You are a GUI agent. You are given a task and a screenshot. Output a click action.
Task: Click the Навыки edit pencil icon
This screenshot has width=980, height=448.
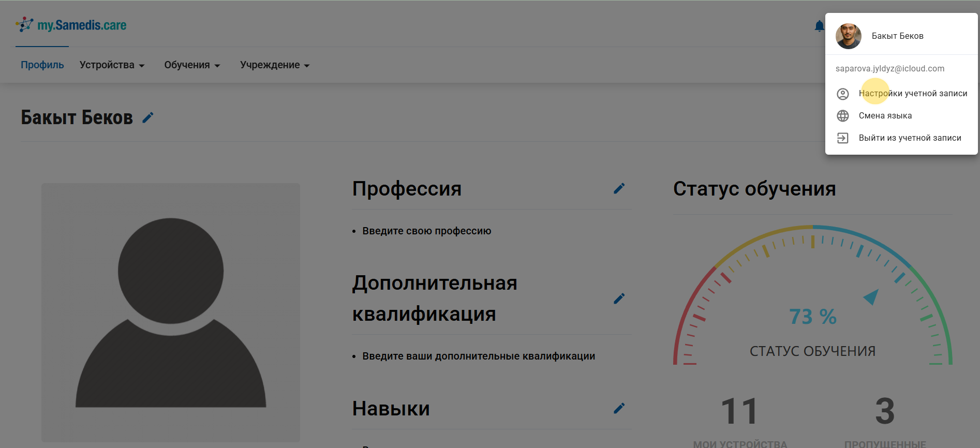coord(619,408)
